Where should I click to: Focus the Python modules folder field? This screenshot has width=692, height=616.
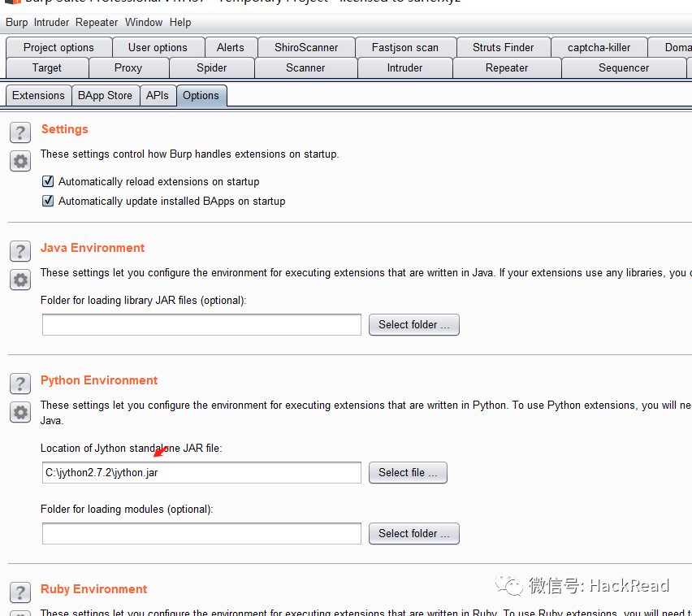click(x=201, y=533)
